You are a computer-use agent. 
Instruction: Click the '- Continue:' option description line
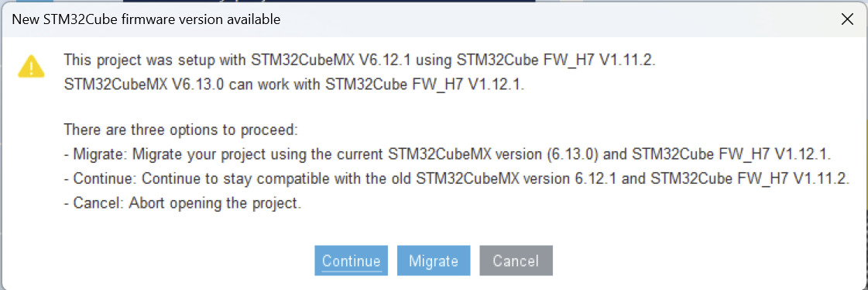pyautogui.click(x=457, y=179)
